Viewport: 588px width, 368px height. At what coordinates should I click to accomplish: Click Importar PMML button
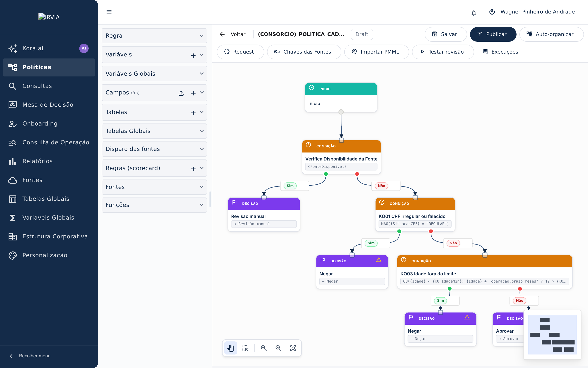click(x=376, y=52)
